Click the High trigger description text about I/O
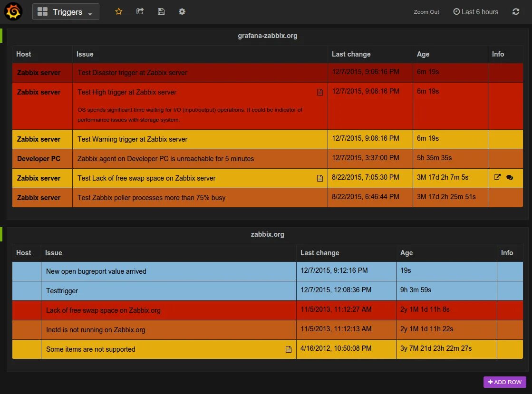This screenshot has height=394, width=532. pos(190,115)
